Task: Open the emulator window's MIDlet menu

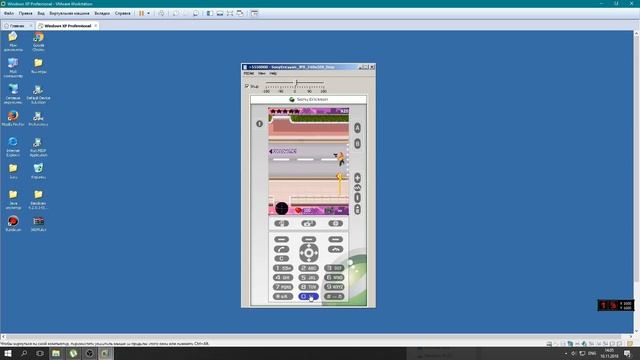Action: click(249, 73)
